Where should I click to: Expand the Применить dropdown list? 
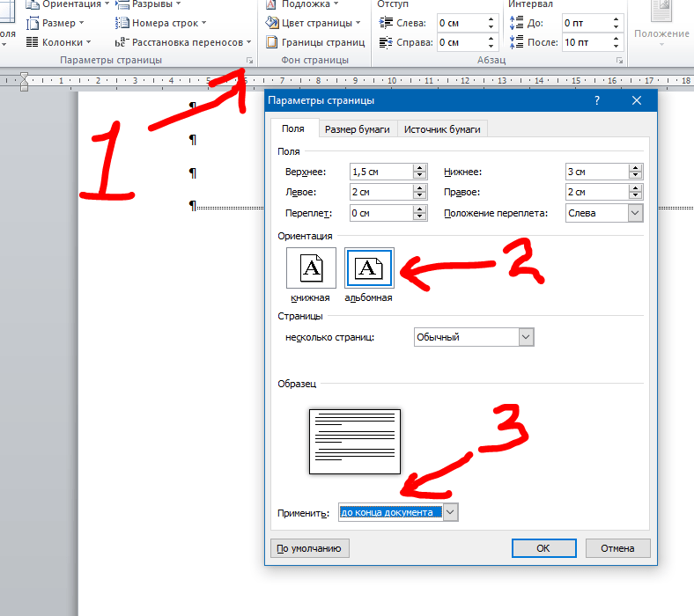(450, 512)
